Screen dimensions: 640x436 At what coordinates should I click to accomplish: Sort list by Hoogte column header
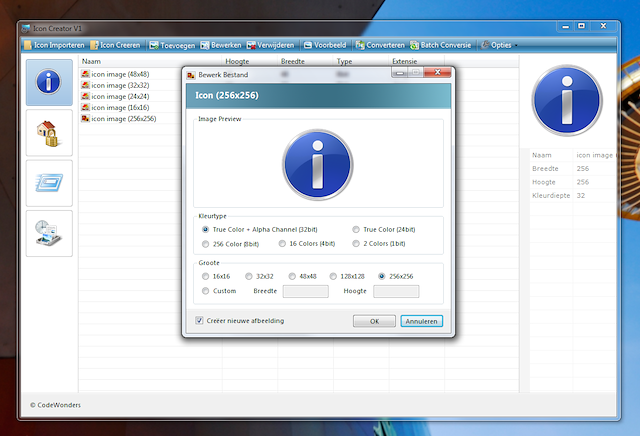(250, 61)
